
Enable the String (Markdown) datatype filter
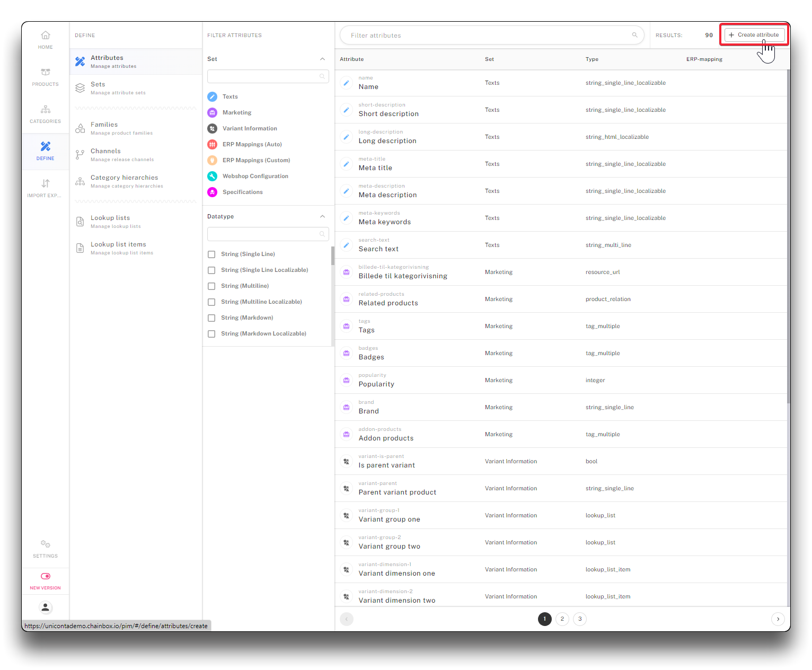tap(211, 318)
